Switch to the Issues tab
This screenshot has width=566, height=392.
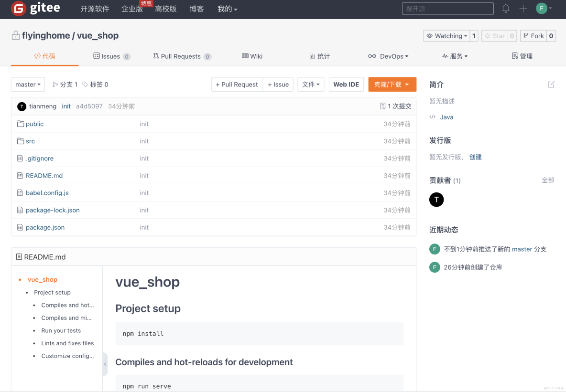pos(111,56)
